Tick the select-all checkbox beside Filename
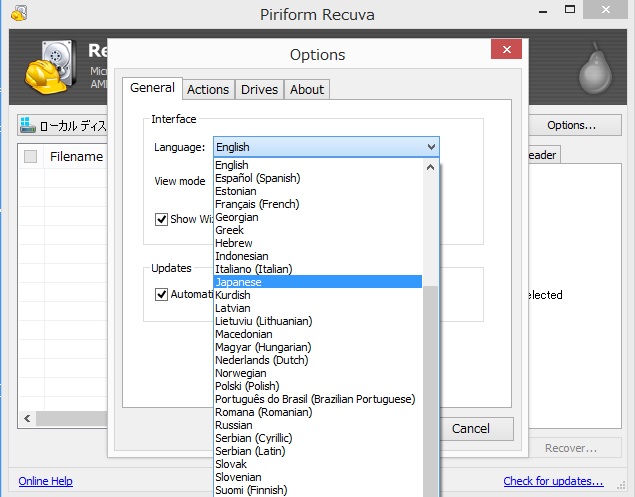The height and width of the screenshot is (497, 635). coord(30,156)
